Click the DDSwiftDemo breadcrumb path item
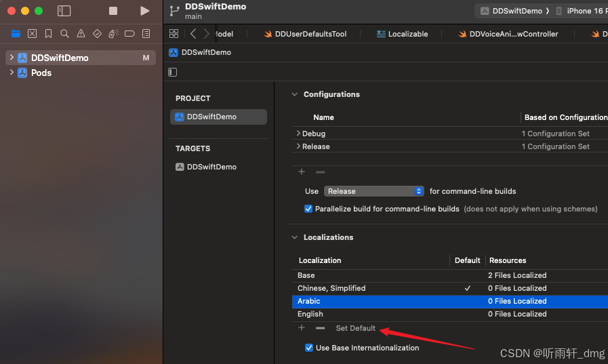This screenshot has width=608, height=364. [206, 52]
